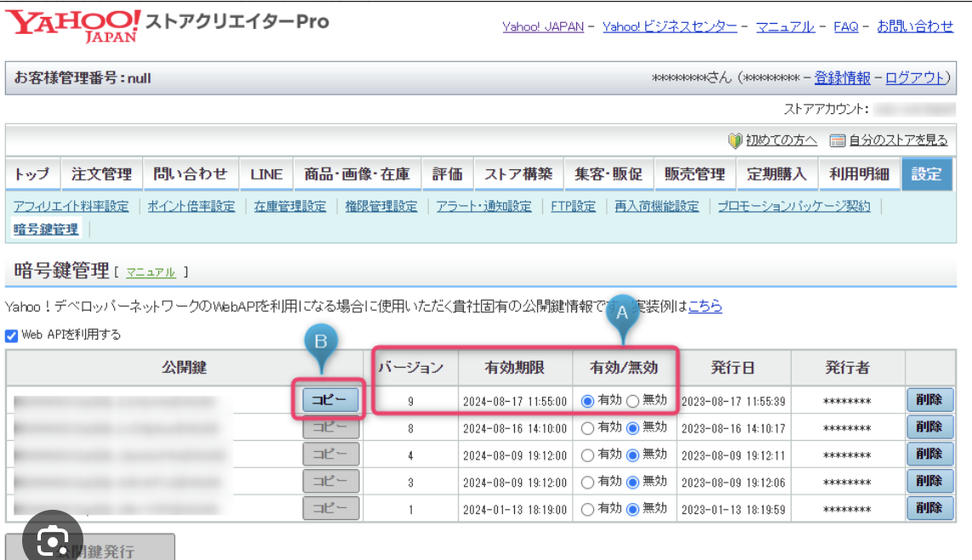Open アフィリエイト料率設定 submenu link
This screenshot has width=972, height=560.
71,207
